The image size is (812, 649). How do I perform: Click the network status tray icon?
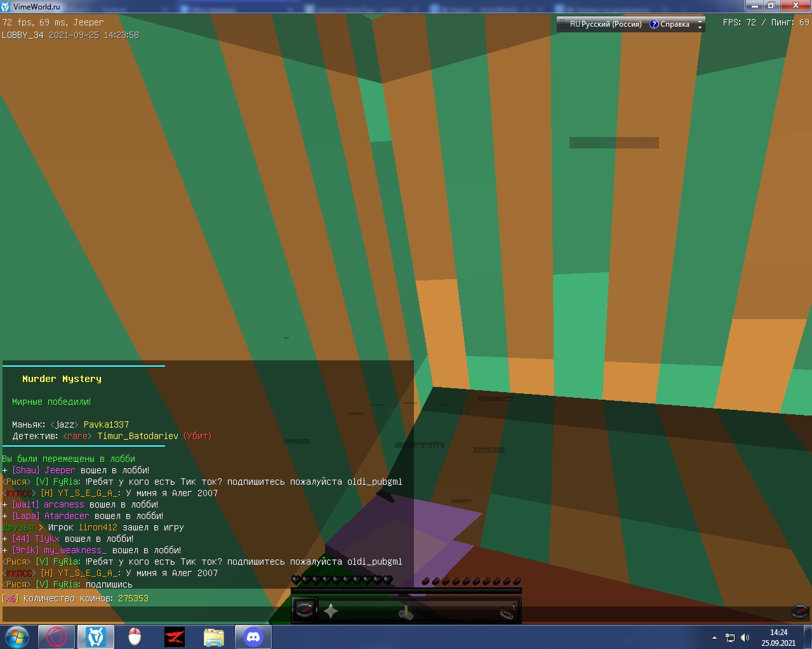(x=730, y=638)
